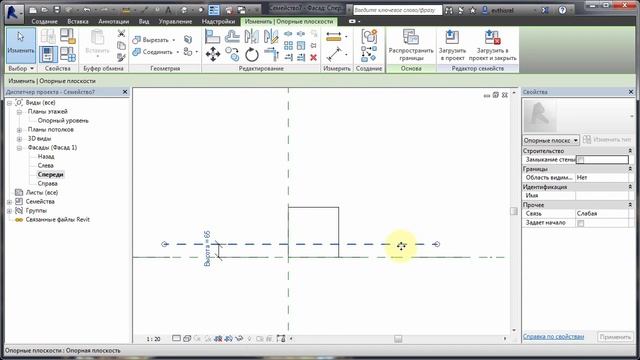Toggle the Properties palette icon in Свойства panel
Screen dimensions: 640x360
point(48,54)
